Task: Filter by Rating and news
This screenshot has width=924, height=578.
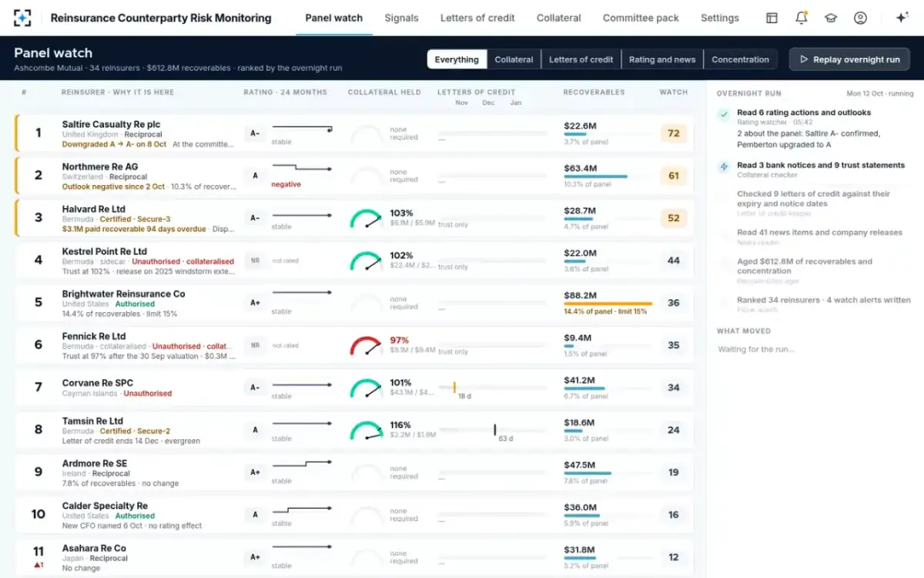Action: coord(662,59)
